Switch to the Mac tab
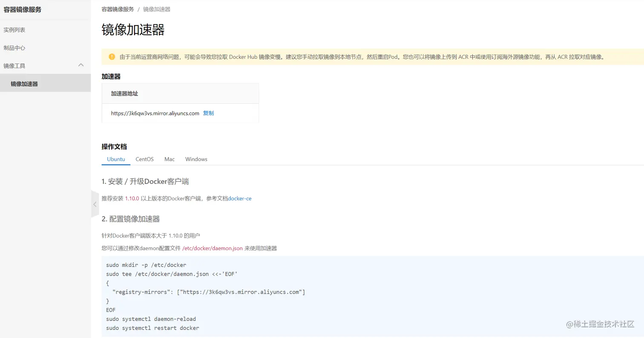Image resolution: width=644 pixels, height=338 pixels. pyautogui.click(x=170, y=159)
